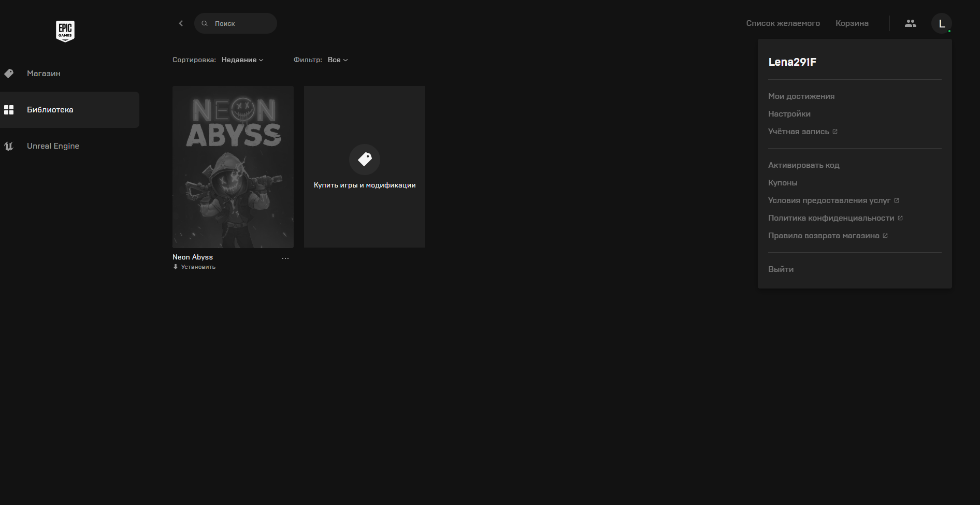This screenshot has height=505, width=980.
Task: Click the Магазин tag icon in the sidebar
Action: [x=9, y=74]
